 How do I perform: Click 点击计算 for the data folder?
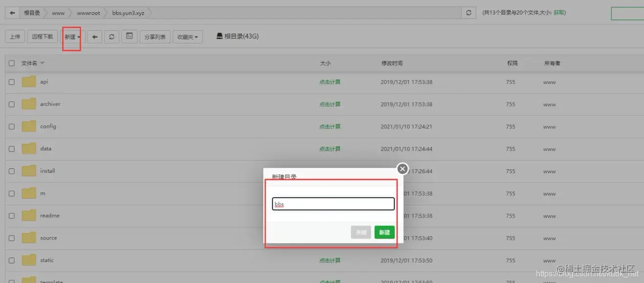point(330,149)
